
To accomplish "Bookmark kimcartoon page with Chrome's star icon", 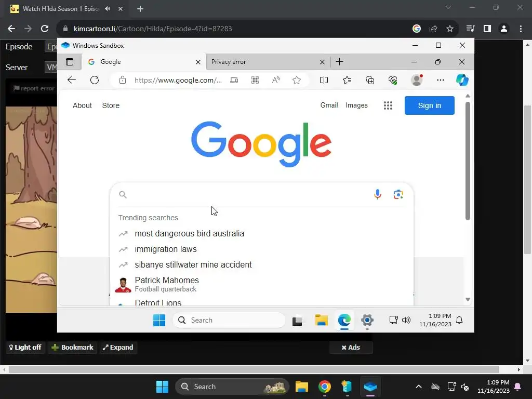I will (450, 29).
